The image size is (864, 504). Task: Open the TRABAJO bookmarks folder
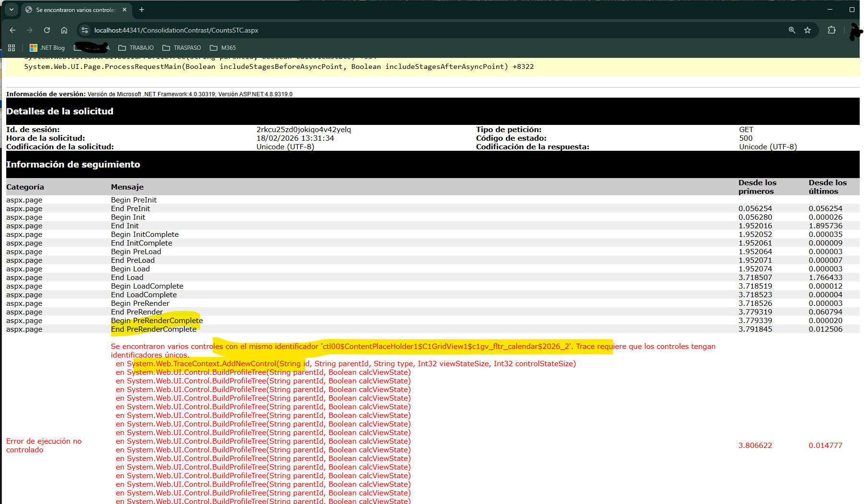(x=136, y=48)
